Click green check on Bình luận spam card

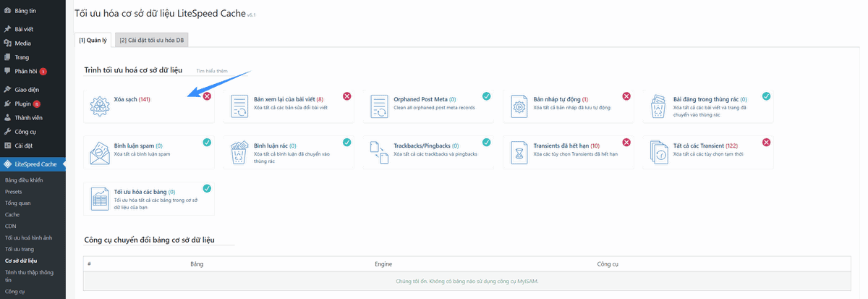[207, 142]
